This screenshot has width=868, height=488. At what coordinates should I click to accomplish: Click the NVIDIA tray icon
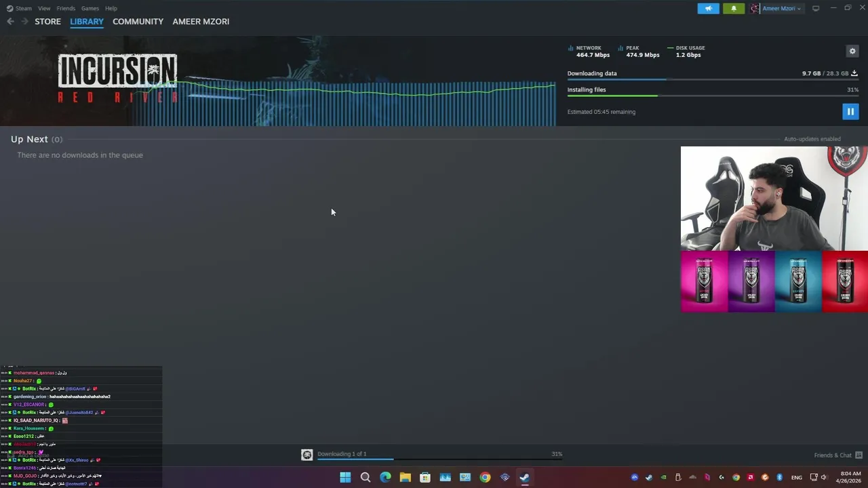(x=664, y=477)
